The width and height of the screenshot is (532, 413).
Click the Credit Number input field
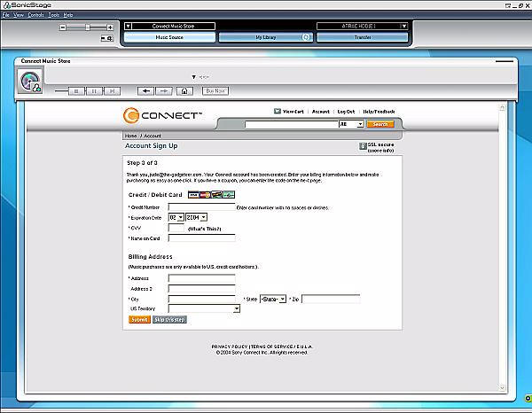coord(201,206)
